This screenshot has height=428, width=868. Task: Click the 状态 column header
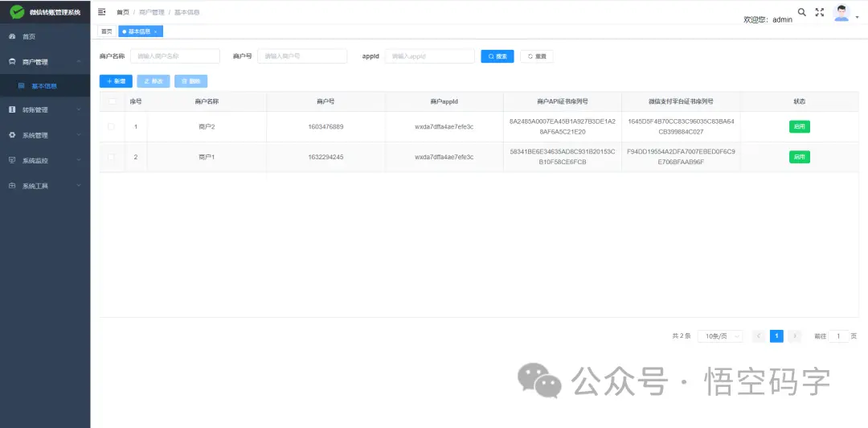[800, 101]
